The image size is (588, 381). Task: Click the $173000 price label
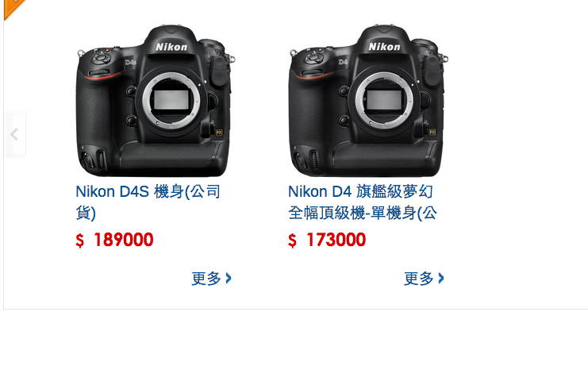[327, 240]
